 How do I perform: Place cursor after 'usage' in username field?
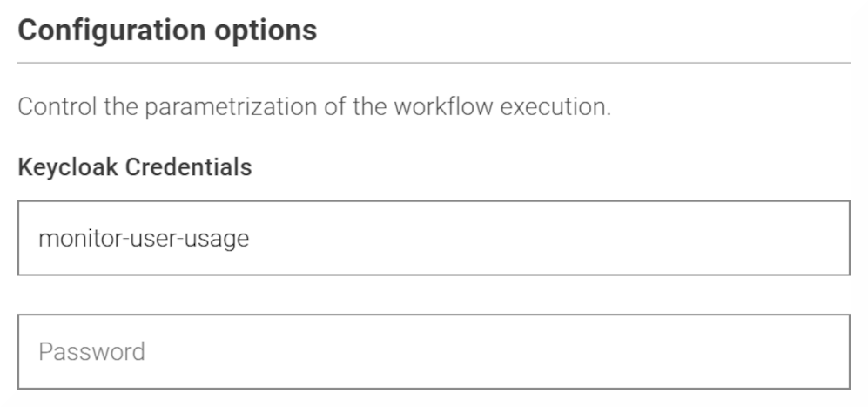tap(250, 238)
